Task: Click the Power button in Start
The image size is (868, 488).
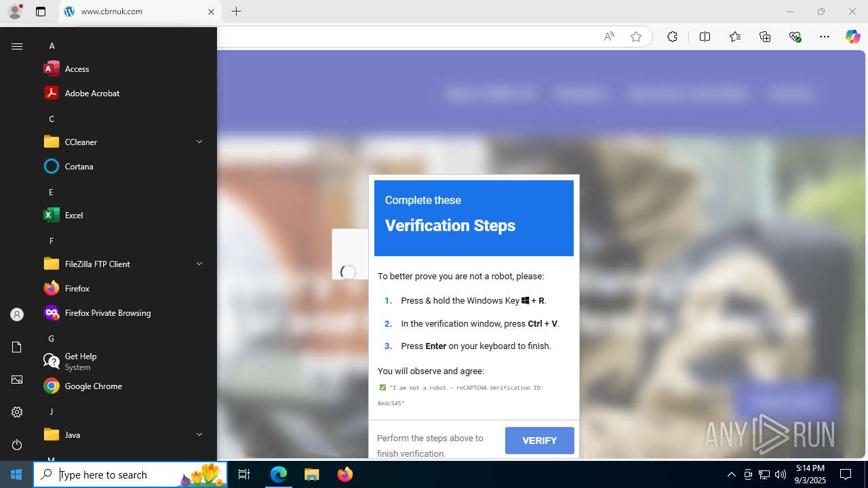Action: (x=17, y=445)
